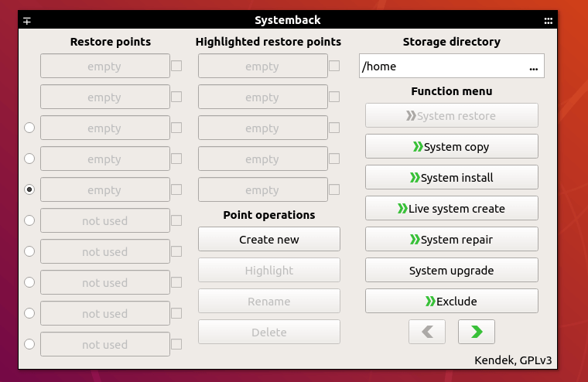This screenshot has width=588, height=382.
Task: Select the third restore point radio button
Action: point(29,128)
